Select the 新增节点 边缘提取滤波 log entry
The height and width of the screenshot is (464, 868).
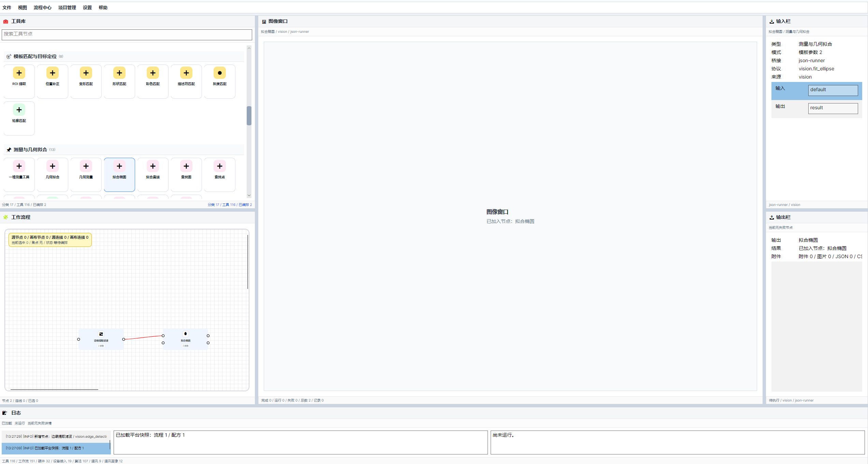56,436
